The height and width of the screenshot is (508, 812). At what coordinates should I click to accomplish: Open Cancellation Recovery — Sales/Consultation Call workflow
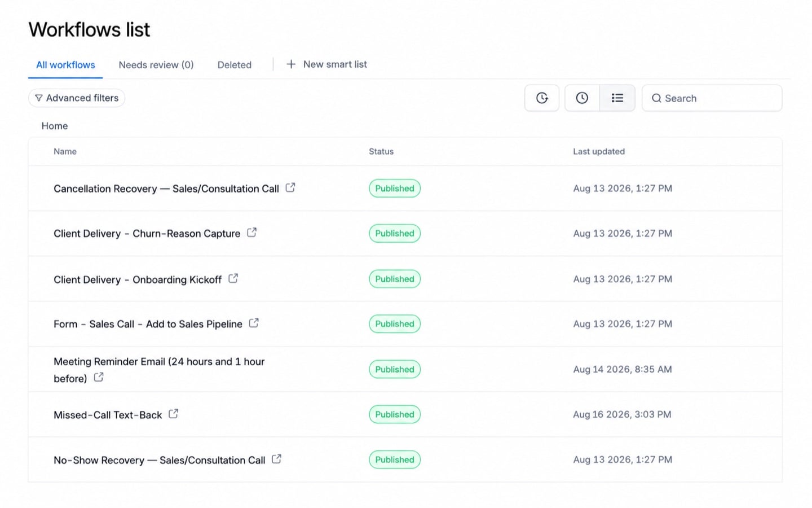(x=166, y=189)
